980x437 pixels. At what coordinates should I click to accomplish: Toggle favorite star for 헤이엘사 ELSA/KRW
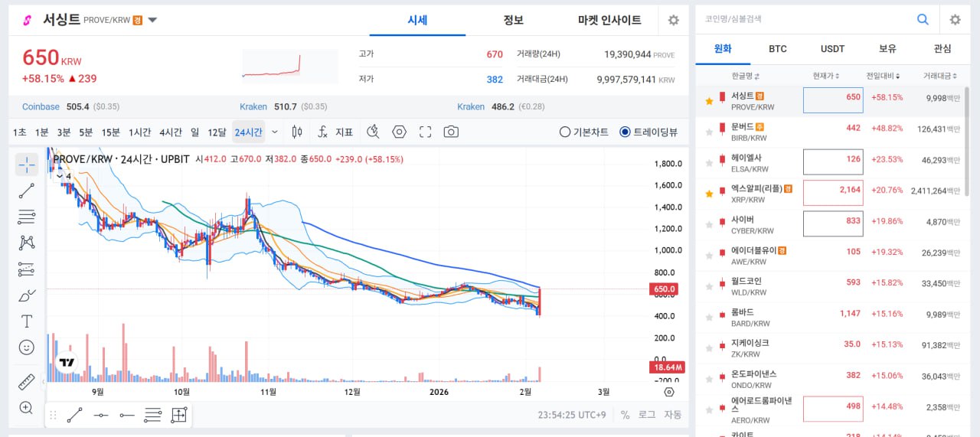tap(709, 163)
